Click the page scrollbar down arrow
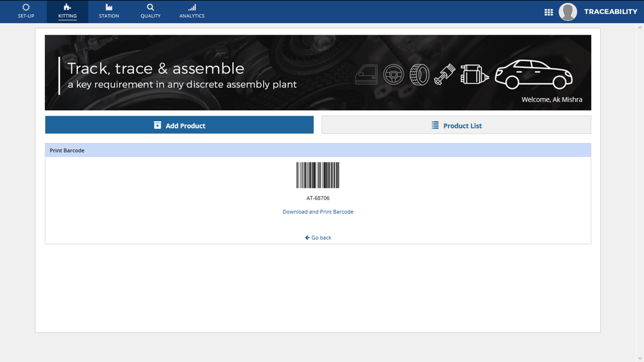This screenshot has height=362, width=644. click(x=640, y=358)
